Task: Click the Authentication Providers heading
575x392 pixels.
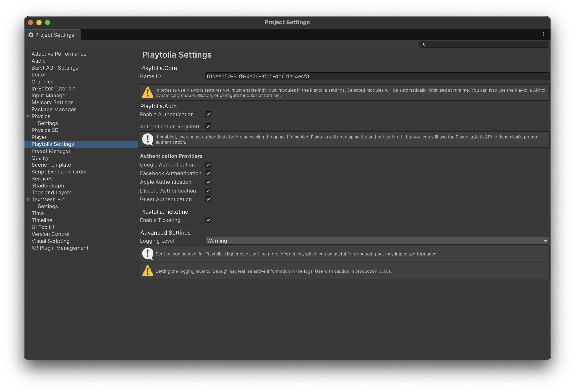Action: 171,156
